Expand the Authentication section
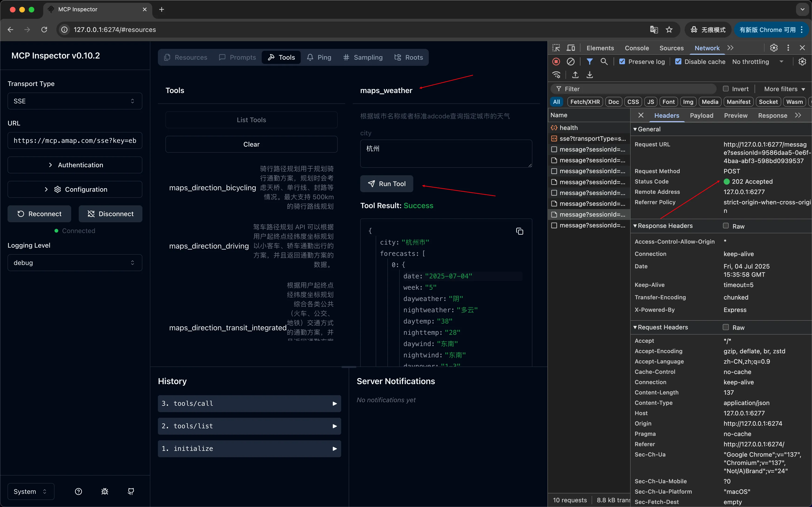The height and width of the screenshot is (507, 812). pos(75,165)
